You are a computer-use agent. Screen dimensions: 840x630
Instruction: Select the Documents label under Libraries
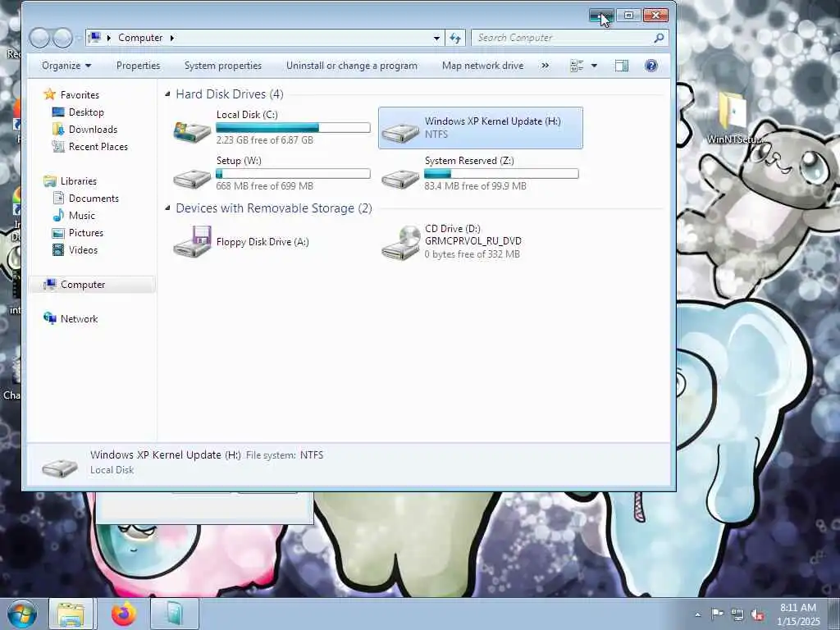coord(94,199)
